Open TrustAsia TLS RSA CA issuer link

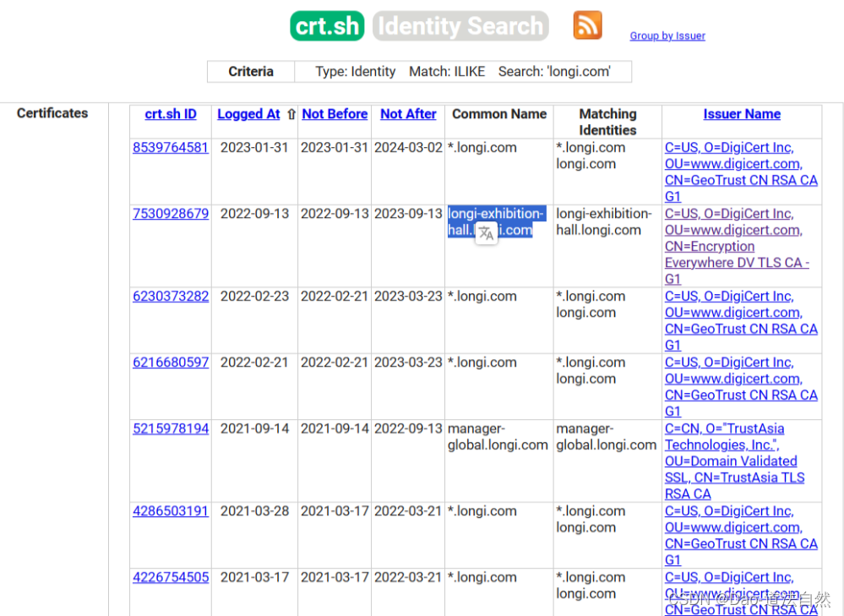point(734,461)
